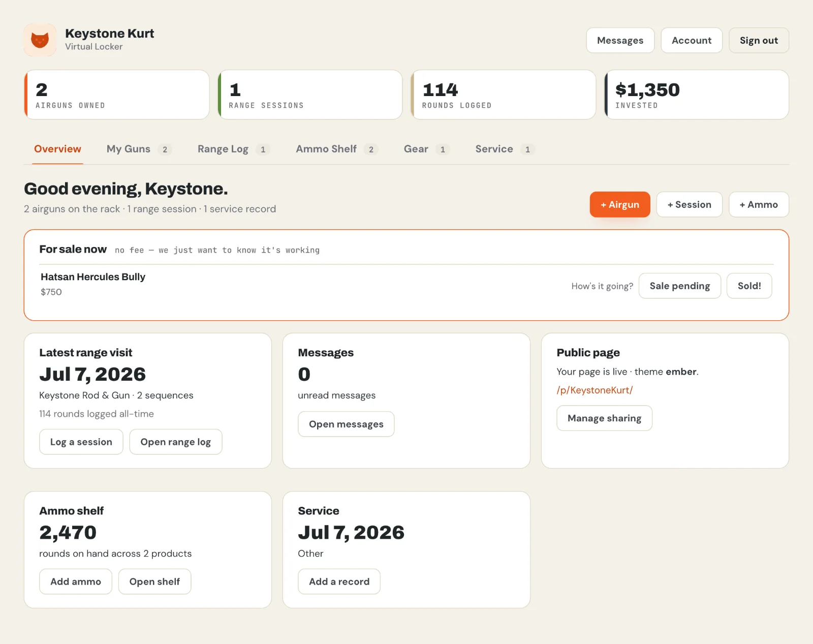Click the 'theme ember' text in Public page
The image size is (813, 644).
[x=666, y=372]
